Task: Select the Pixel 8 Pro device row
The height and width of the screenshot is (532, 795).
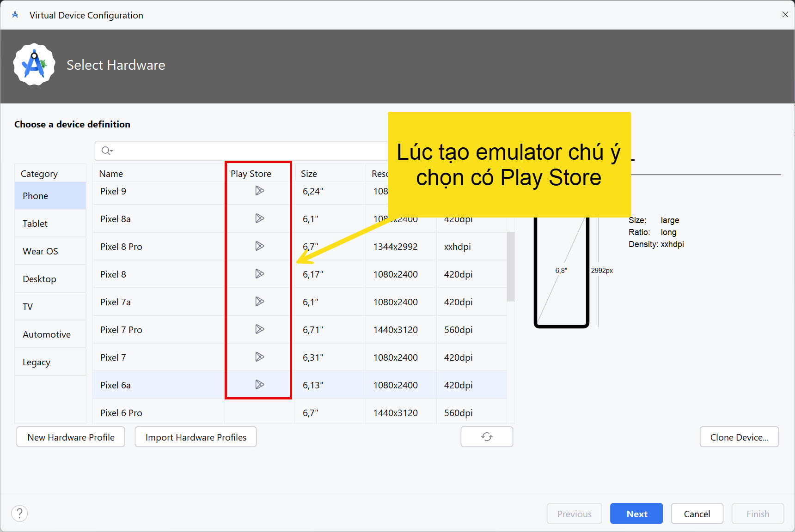Action: click(300, 247)
